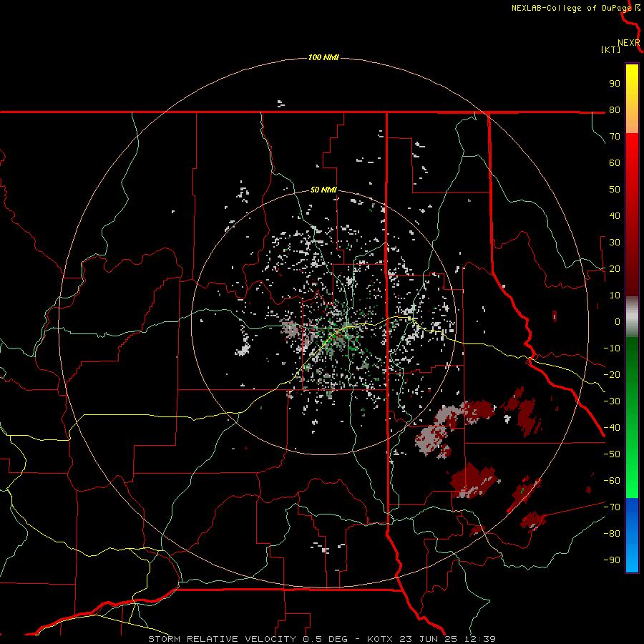Click the -70 value on the velocity scale
644x644 pixels.
coord(612,507)
